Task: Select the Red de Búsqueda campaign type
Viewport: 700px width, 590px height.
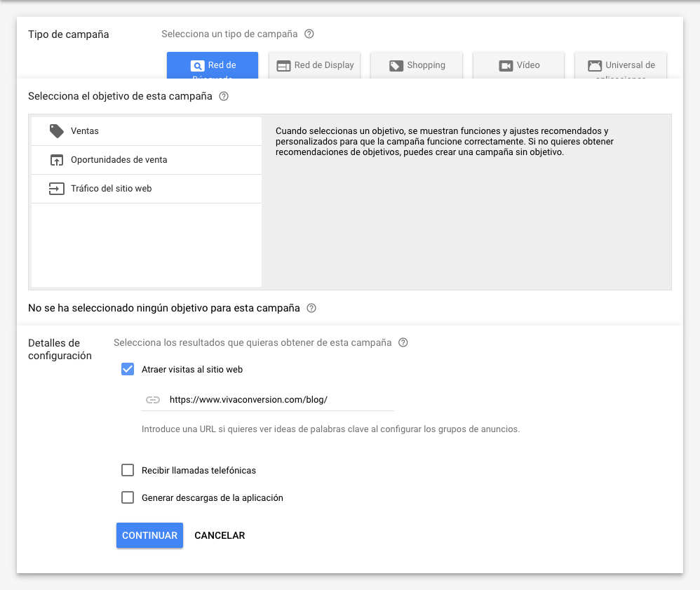Action: coord(213,65)
